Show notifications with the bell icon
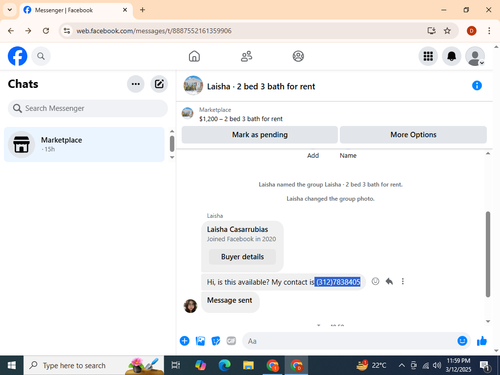Screen dimensions: 500x375 click(451, 56)
